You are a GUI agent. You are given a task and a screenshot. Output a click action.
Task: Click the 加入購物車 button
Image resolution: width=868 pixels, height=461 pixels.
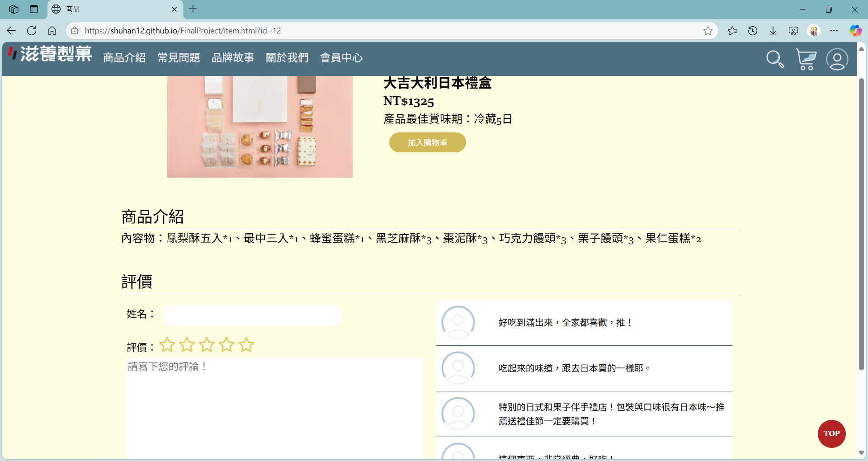pos(427,142)
